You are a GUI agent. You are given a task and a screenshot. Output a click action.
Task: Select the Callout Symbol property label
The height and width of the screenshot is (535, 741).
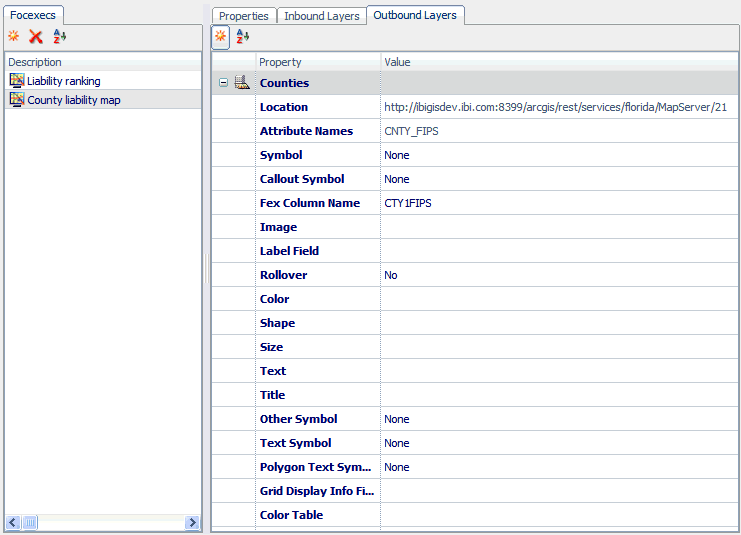tap(302, 180)
